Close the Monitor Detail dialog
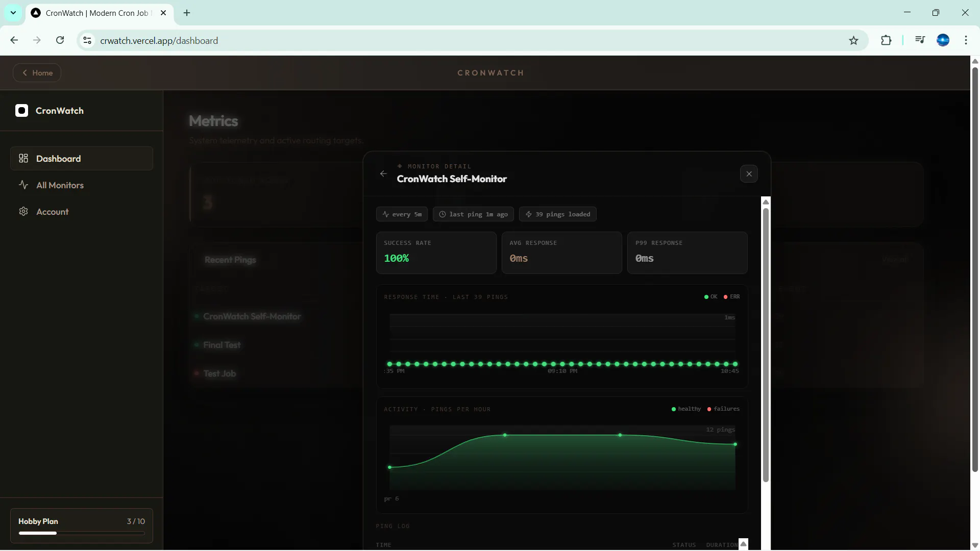 749,174
